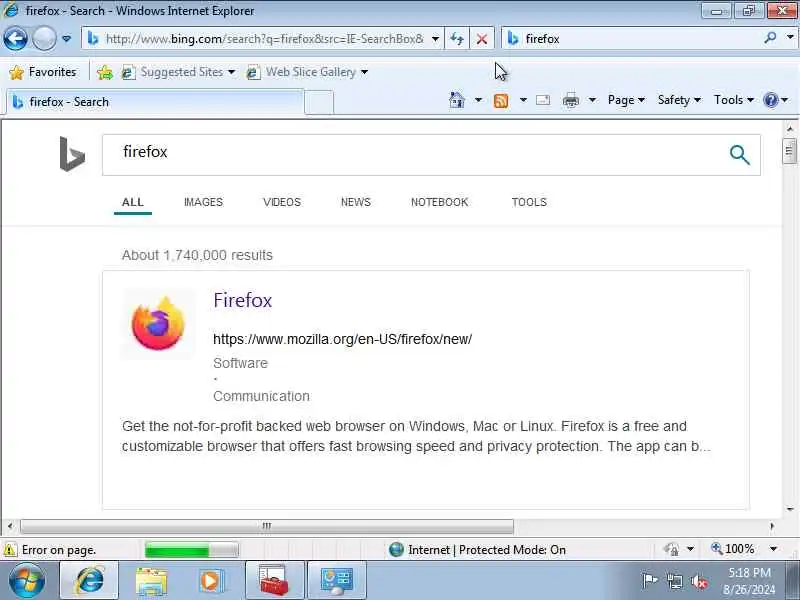Click the mozilla.org firefox/new URL
Viewport: 800px width, 600px height.
(x=342, y=339)
